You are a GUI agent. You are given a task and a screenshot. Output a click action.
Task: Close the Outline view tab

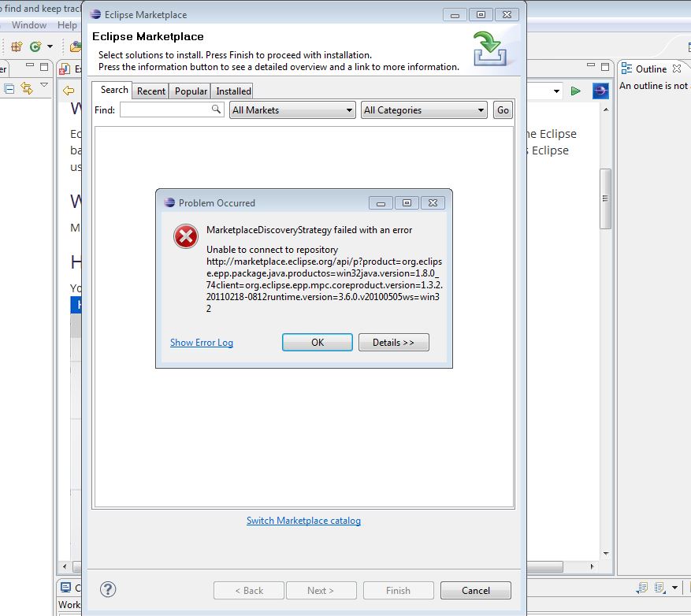coord(677,69)
